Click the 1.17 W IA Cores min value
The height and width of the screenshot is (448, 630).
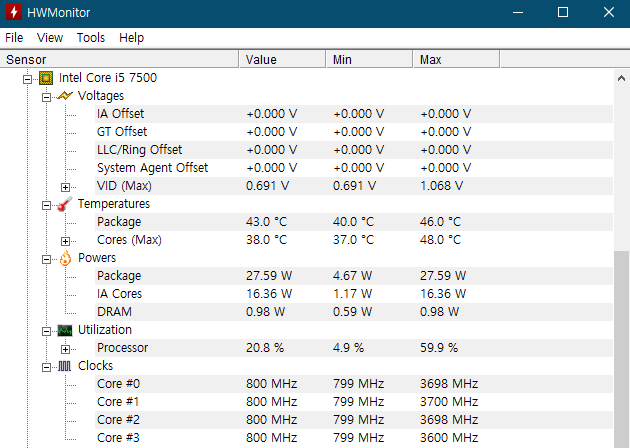click(x=352, y=294)
